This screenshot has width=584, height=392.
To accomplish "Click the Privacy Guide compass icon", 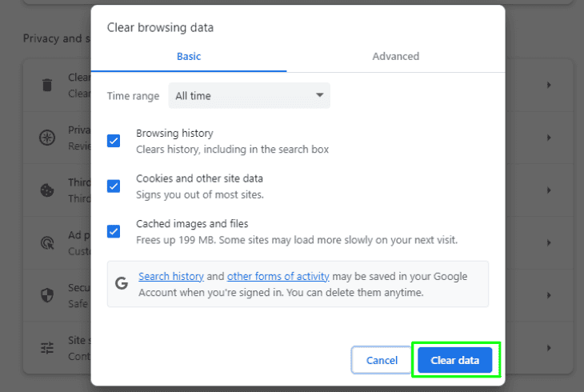I will 47,137.
